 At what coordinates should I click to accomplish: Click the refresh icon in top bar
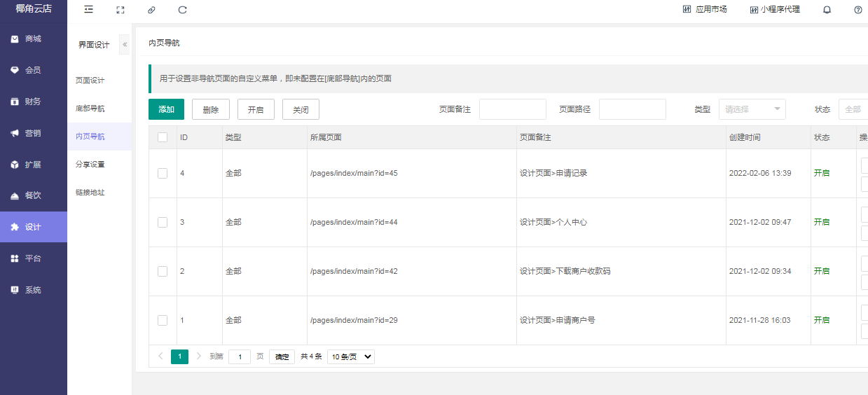pos(183,10)
